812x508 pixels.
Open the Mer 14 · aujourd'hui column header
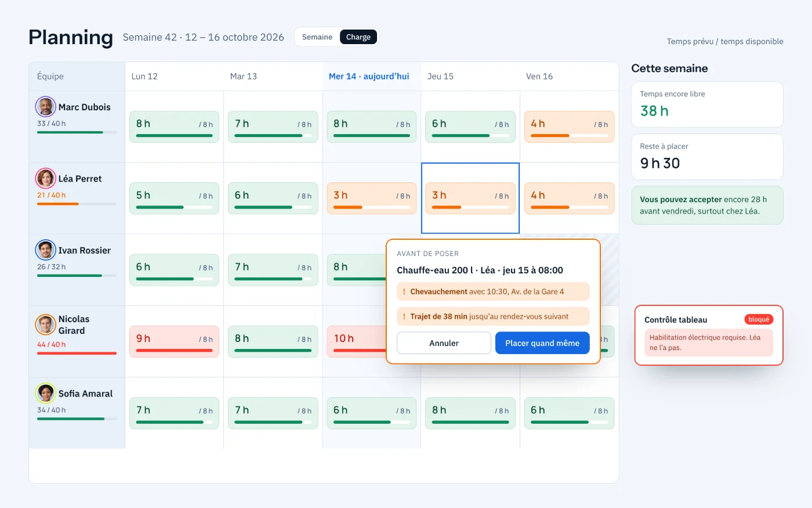tap(371, 76)
